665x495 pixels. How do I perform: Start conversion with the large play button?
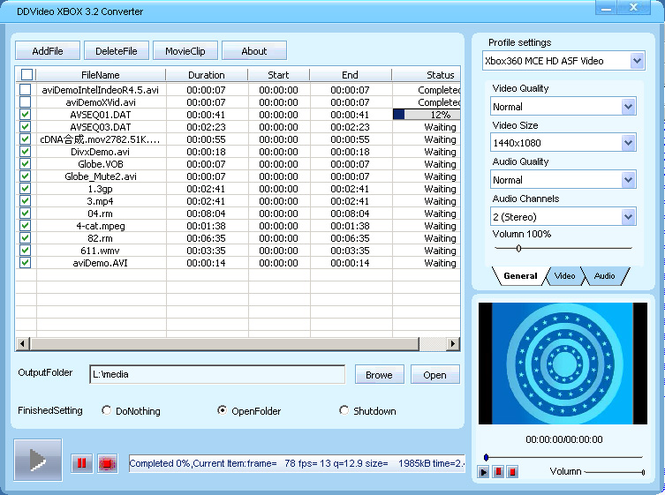click(38, 460)
